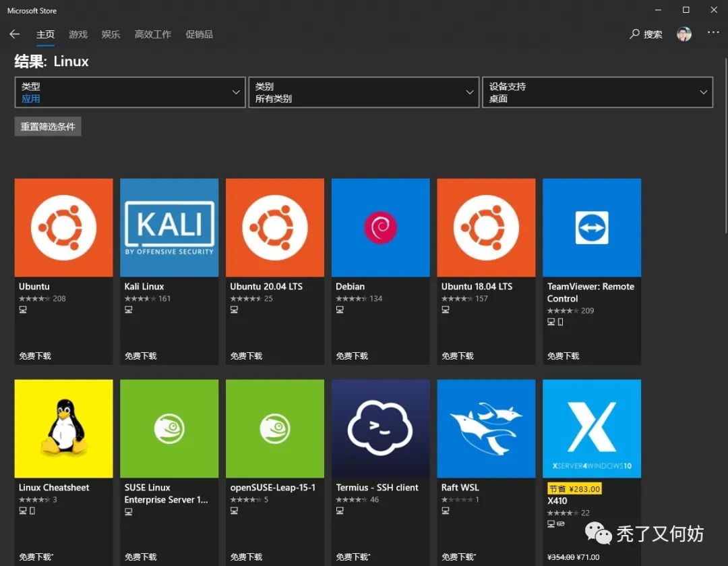This screenshot has height=566, width=728.
Task: Click the X410 price ¥71.00
Action: click(588, 557)
